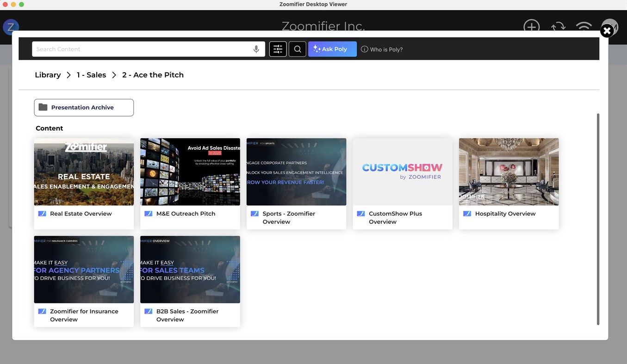The image size is (627, 364).
Task: Toggle the checkbox on Hospitality Overview
Action: [467, 213]
